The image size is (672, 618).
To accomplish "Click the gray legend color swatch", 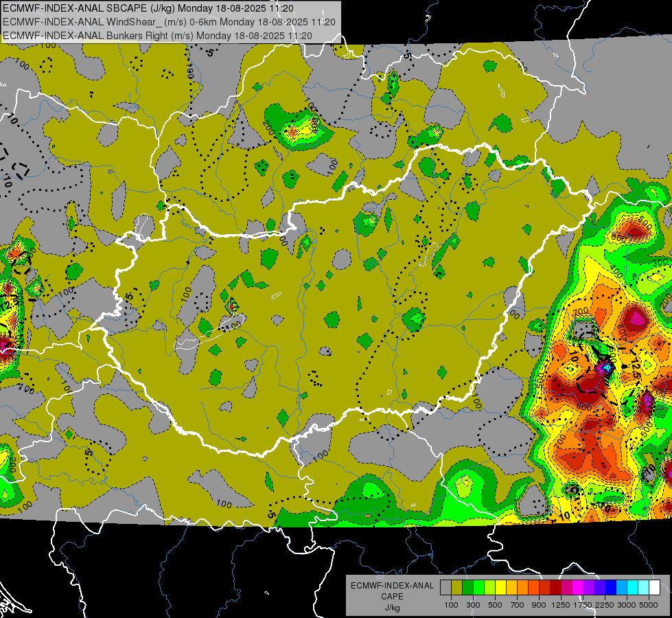I will point(445,587).
